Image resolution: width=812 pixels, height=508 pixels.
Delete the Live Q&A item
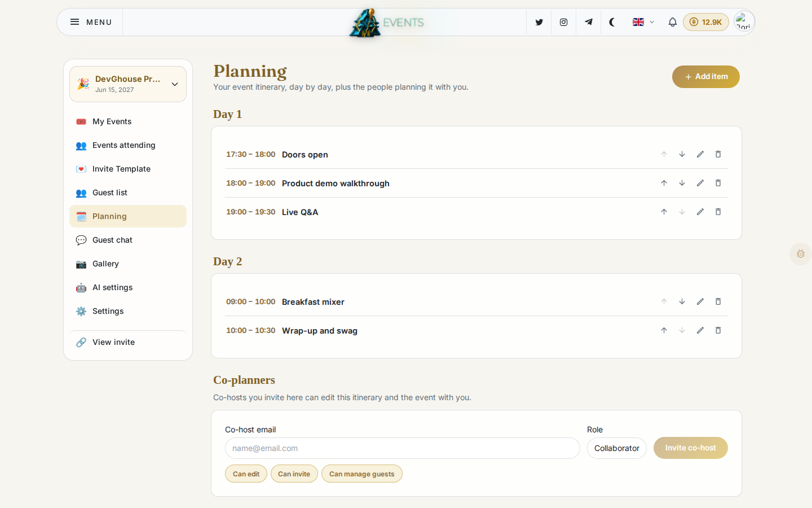pos(718,212)
